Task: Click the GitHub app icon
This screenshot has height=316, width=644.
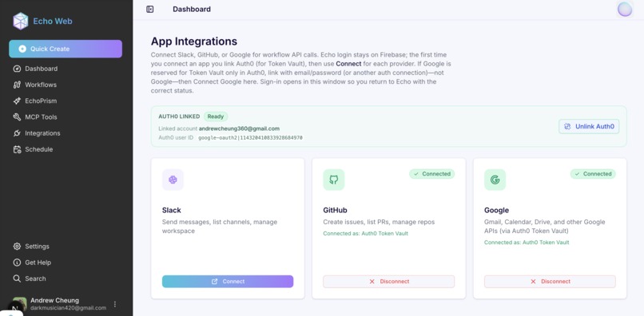Action: (x=334, y=180)
